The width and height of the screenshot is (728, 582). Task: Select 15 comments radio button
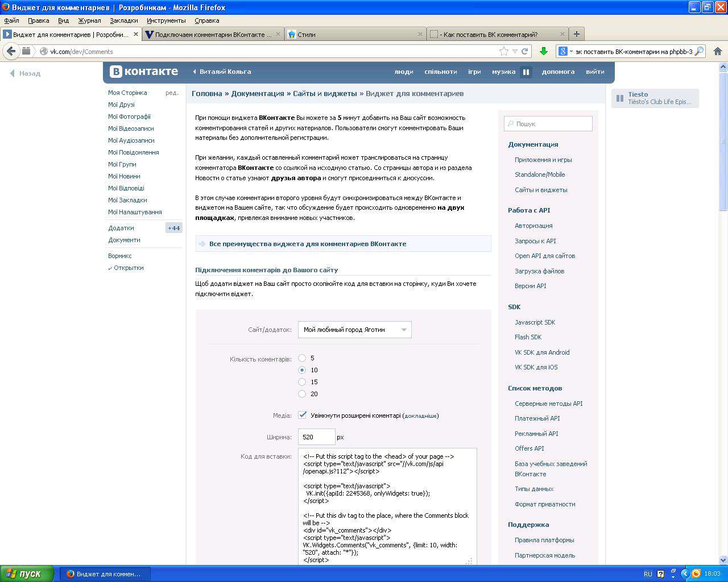pos(302,382)
